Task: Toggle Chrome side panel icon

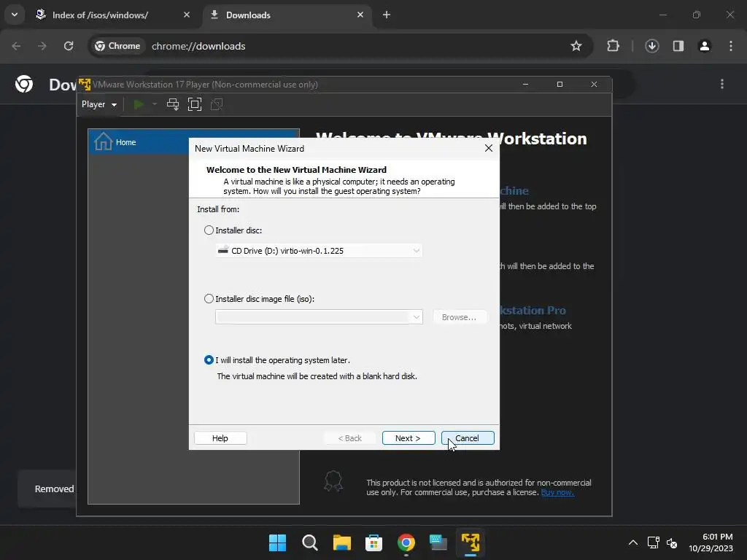Action: (x=678, y=46)
